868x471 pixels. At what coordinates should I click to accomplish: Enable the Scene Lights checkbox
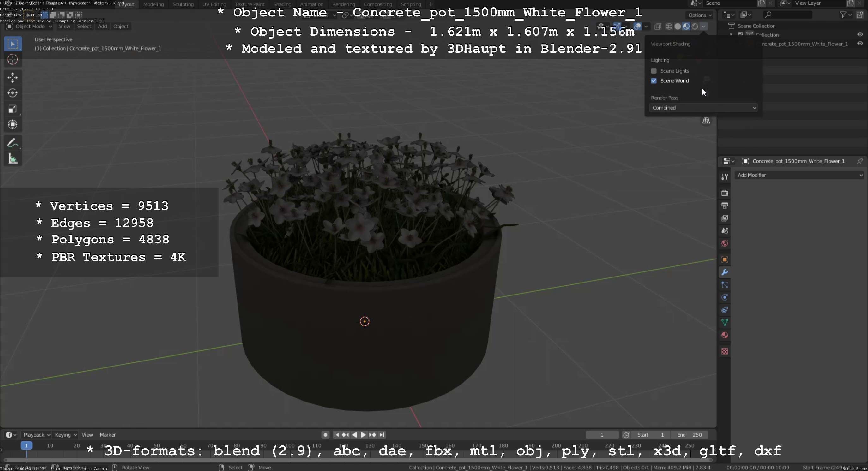click(654, 71)
